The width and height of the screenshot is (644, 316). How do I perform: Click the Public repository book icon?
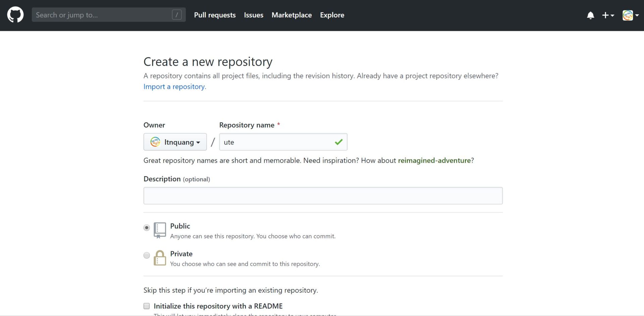click(160, 230)
